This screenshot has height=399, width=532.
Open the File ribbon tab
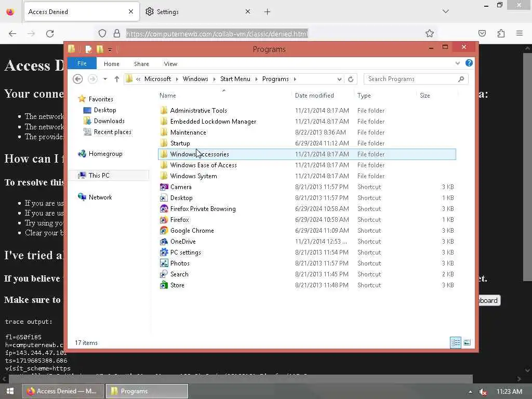tap(82, 63)
